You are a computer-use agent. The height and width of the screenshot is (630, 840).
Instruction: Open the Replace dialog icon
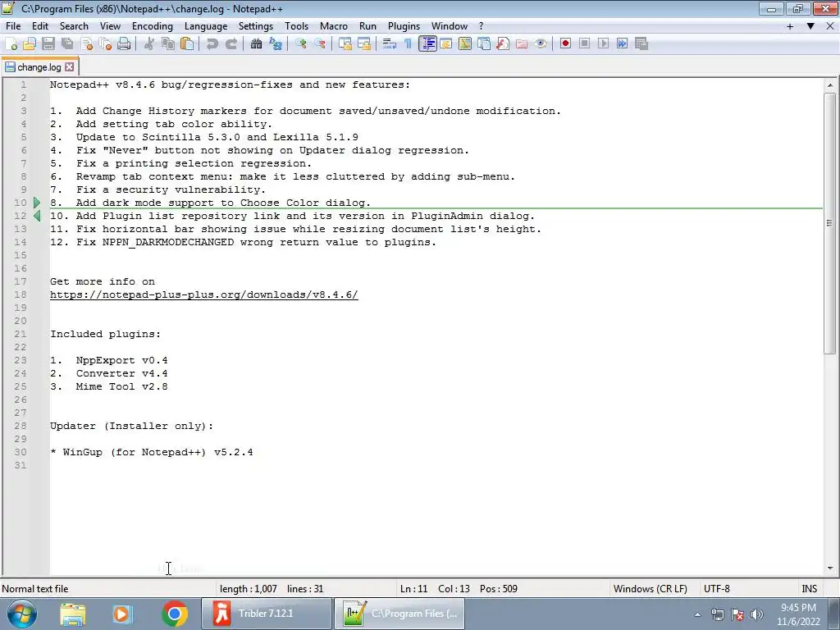point(276,44)
